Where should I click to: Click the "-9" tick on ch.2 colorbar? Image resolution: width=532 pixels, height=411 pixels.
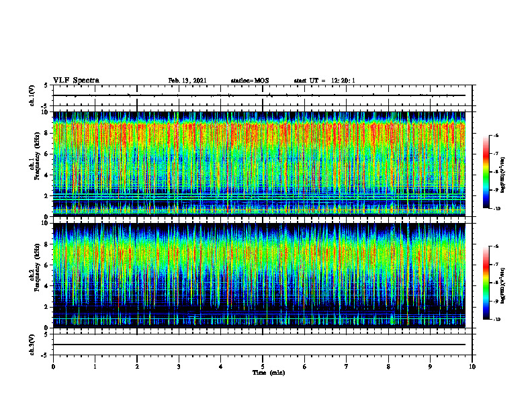496,301
